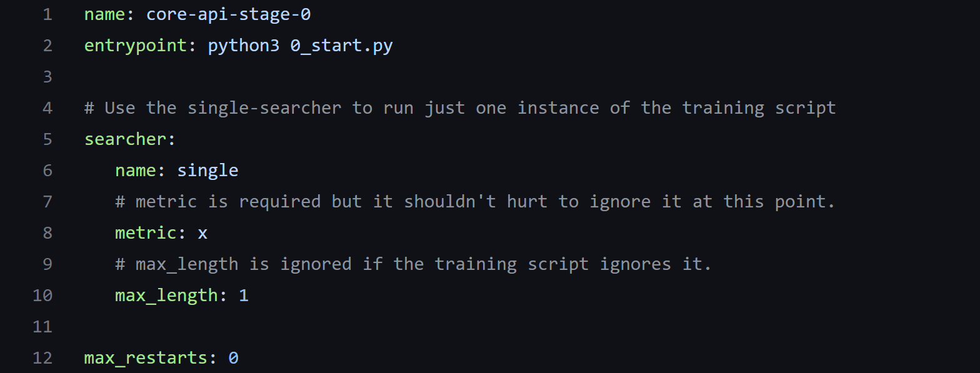Click the 'metric is required' comment

(475, 202)
